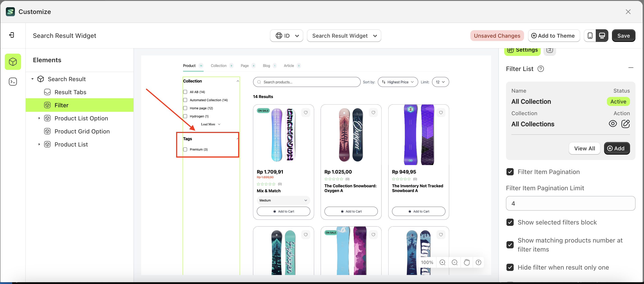Click the Save button
644x284 pixels.
pyautogui.click(x=623, y=36)
